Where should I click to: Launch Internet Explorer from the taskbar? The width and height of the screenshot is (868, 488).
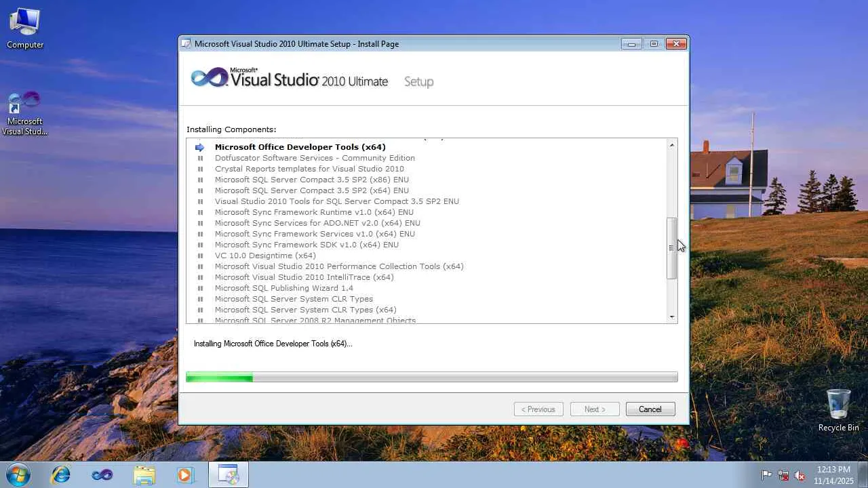pos(61,474)
